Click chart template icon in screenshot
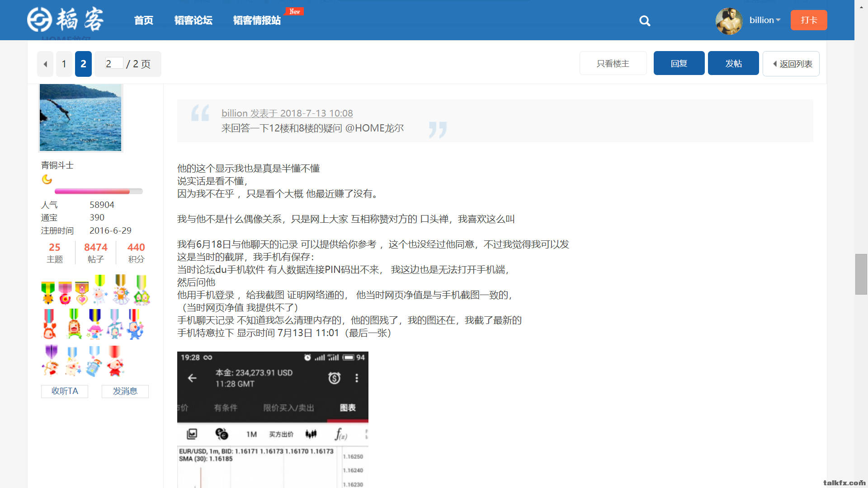 [192, 434]
